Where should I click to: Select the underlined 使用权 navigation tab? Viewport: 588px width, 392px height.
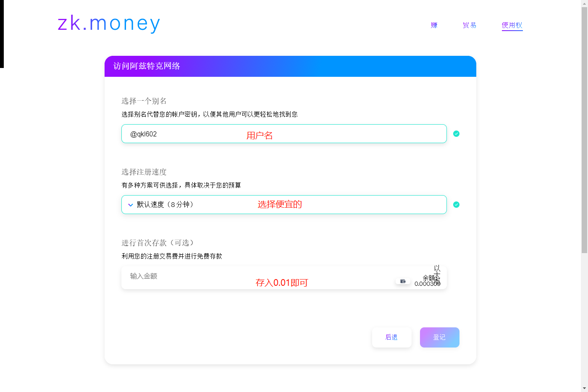click(x=512, y=26)
